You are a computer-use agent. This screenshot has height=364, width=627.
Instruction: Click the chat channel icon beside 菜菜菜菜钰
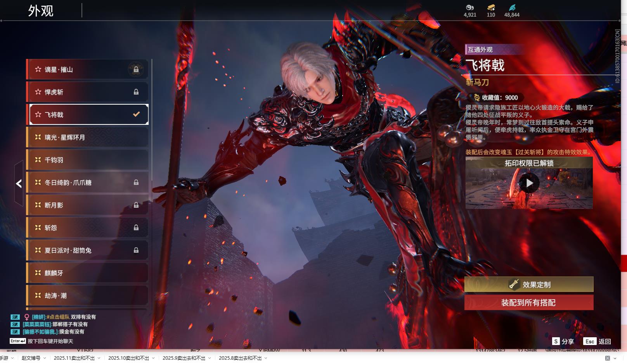[15, 324]
